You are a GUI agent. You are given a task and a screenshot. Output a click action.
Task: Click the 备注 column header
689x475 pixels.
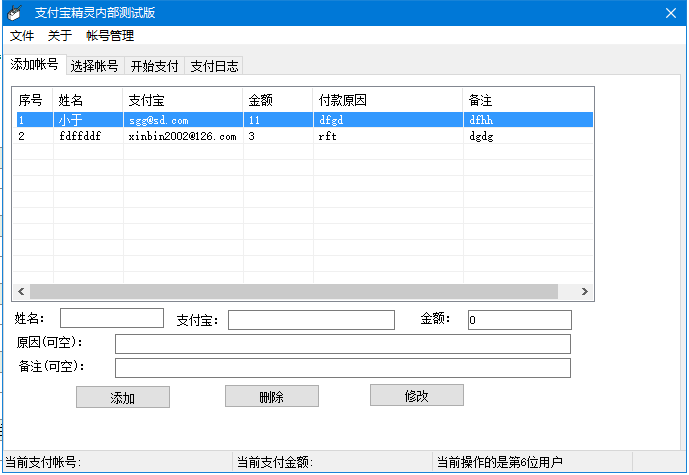pos(528,100)
